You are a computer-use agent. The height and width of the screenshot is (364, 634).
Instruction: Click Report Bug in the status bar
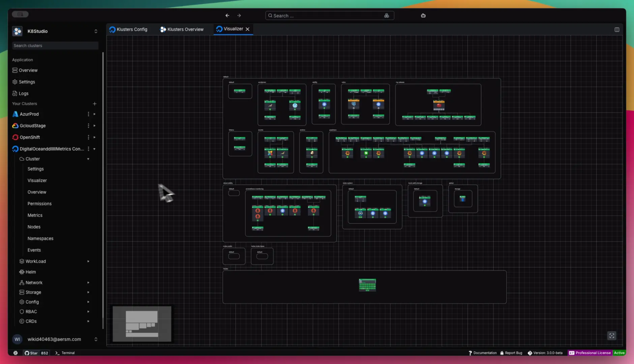click(513, 353)
